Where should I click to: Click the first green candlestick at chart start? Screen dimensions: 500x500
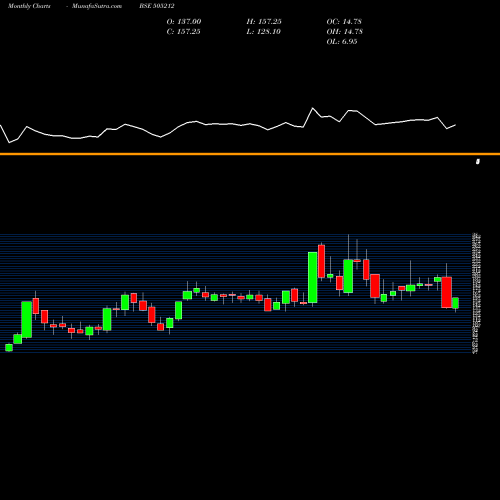[9, 348]
